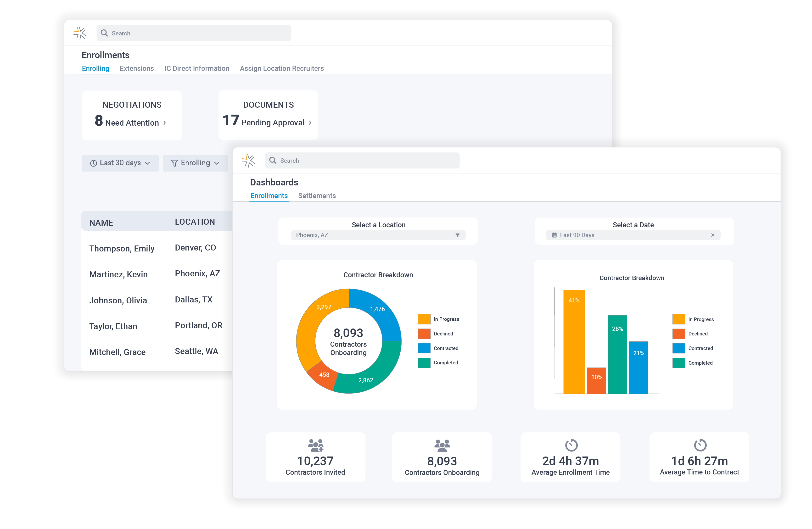Click the magnifier icon in Dashboards search
The height and width of the screenshot is (529, 812).
click(273, 160)
